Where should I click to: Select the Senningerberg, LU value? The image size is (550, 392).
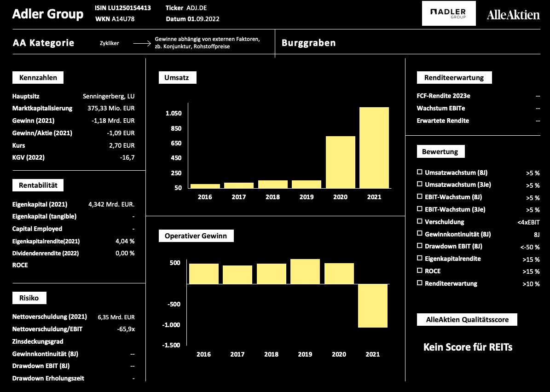click(x=109, y=96)
